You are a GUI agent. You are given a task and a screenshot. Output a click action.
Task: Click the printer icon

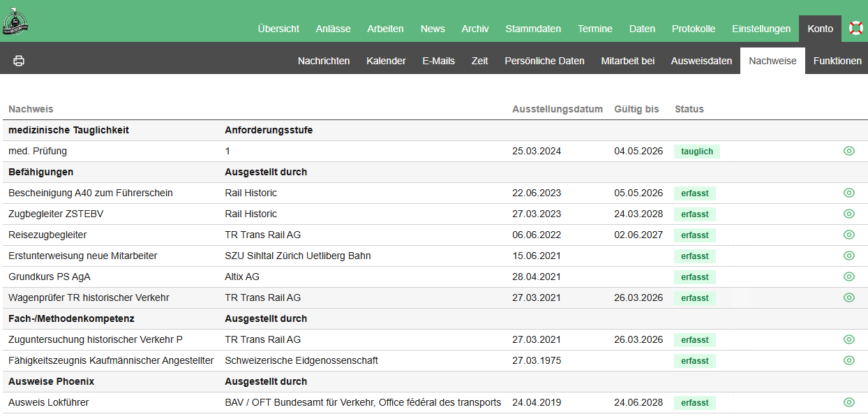tap(19, 61)
